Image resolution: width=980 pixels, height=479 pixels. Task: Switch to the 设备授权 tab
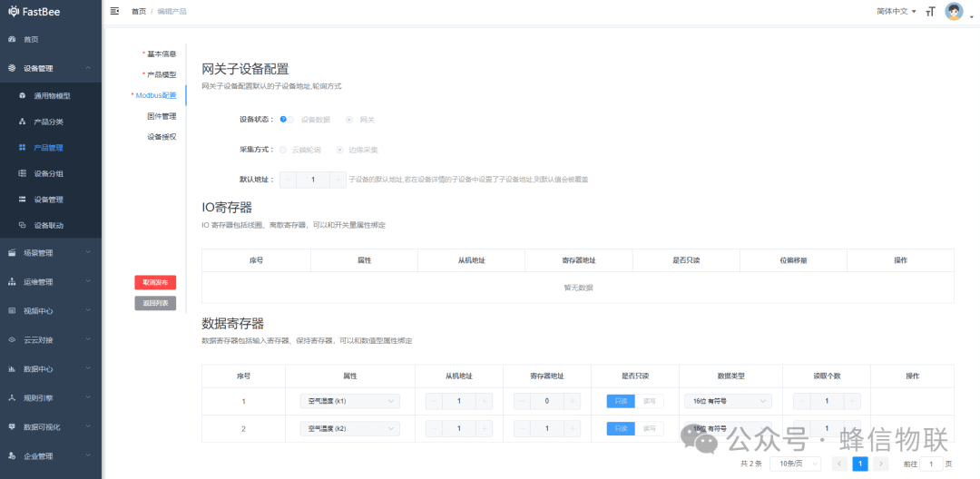pyautogui.click(x=162, y=137)
